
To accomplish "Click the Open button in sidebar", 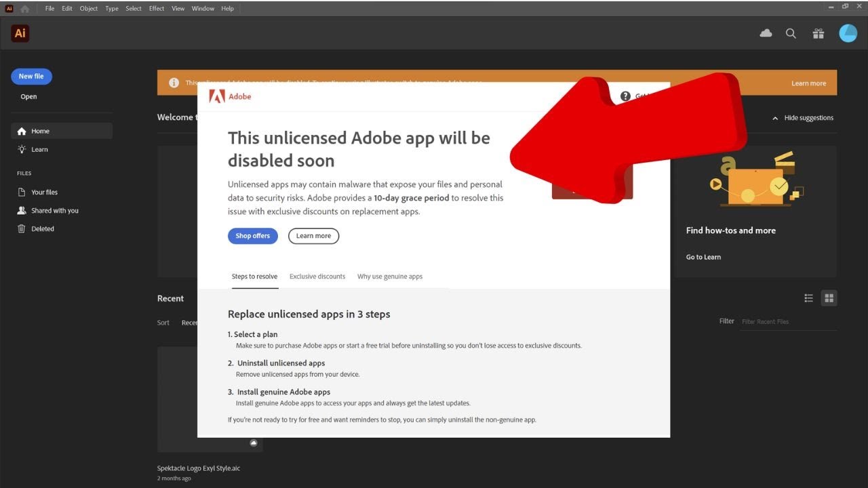I will [x=28, y=96].
